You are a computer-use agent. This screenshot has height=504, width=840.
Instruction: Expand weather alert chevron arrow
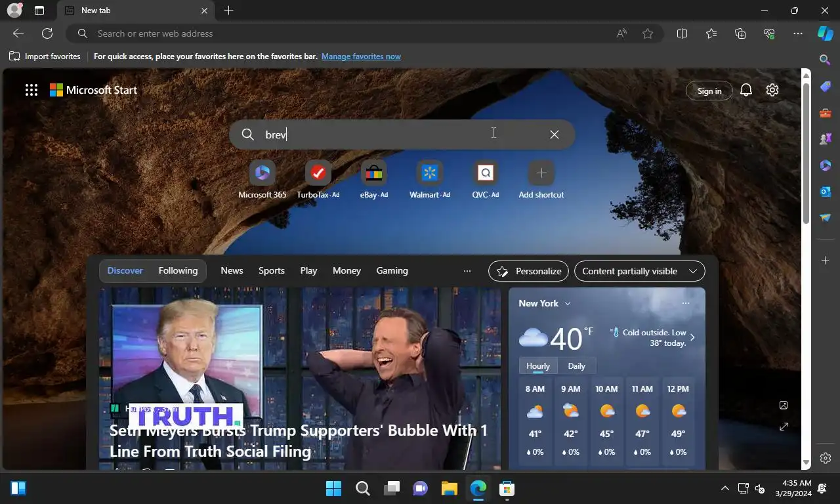tap(692, 337)
